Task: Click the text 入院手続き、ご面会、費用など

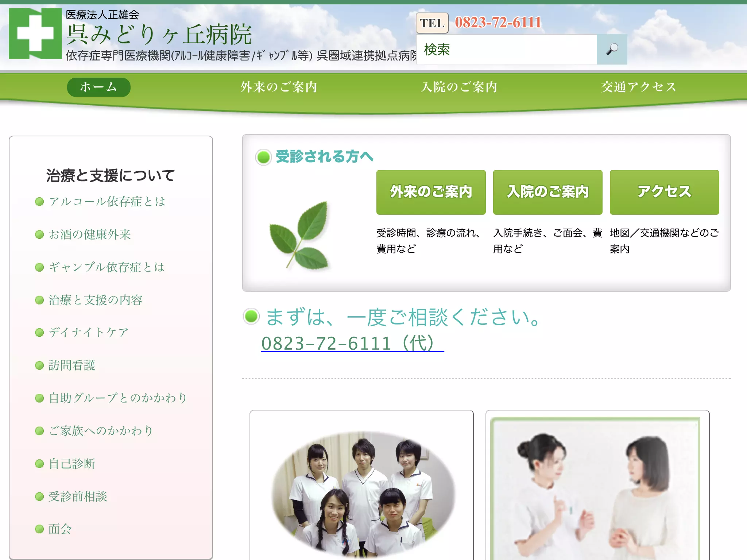Action: tap(547, 241)
